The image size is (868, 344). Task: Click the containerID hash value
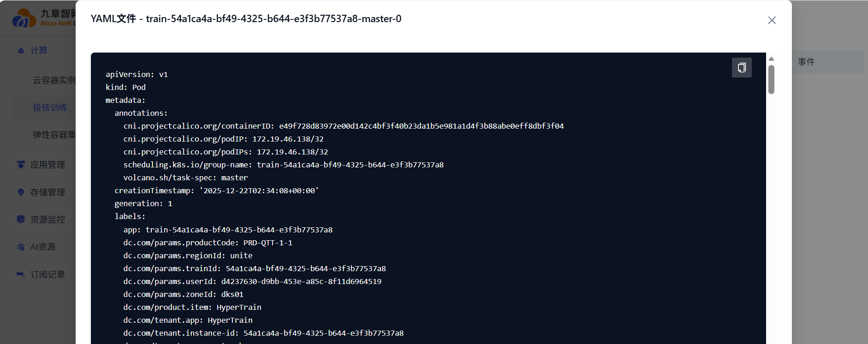click(421, 126)
